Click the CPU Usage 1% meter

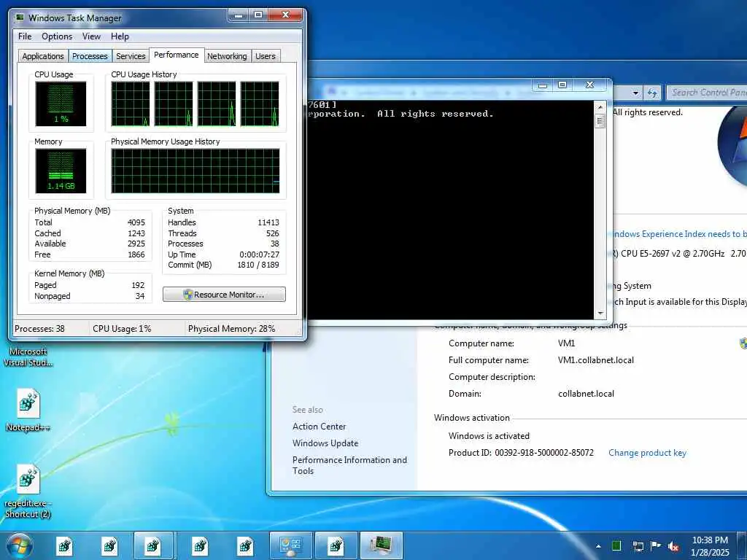pyautogui.click(x=61, y=104)
